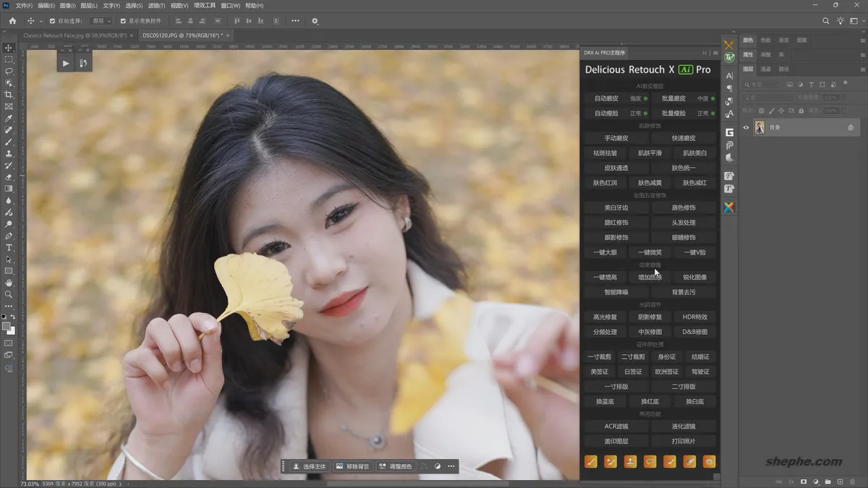Hide the 背景 layer visibility
The width and height of the screenshot is (868, 488).
[x=746, y=127]
